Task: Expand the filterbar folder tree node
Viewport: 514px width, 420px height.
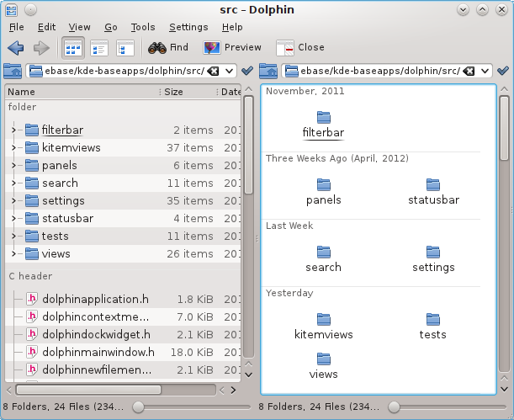Action: (14, 130)
